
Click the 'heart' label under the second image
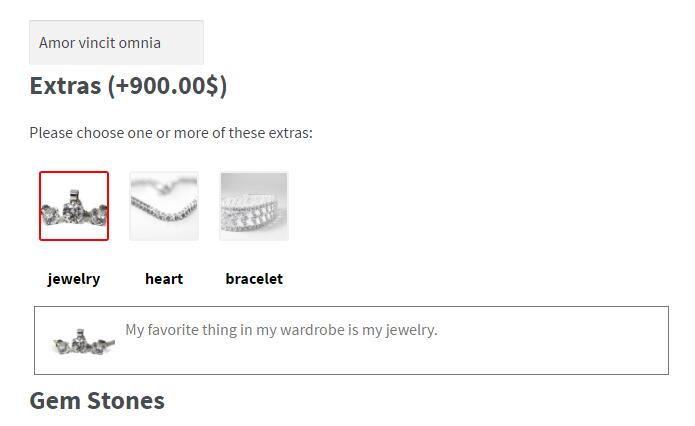pos(164,279)
